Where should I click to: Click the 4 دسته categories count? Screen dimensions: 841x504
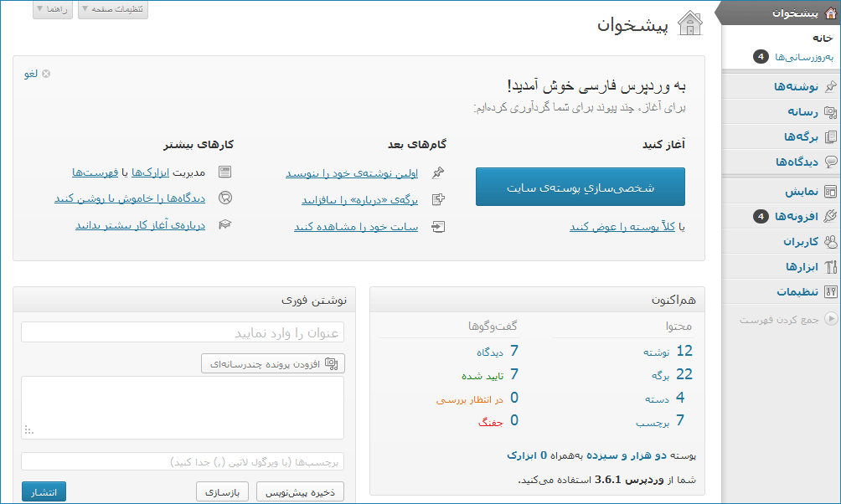coord(664,398)
